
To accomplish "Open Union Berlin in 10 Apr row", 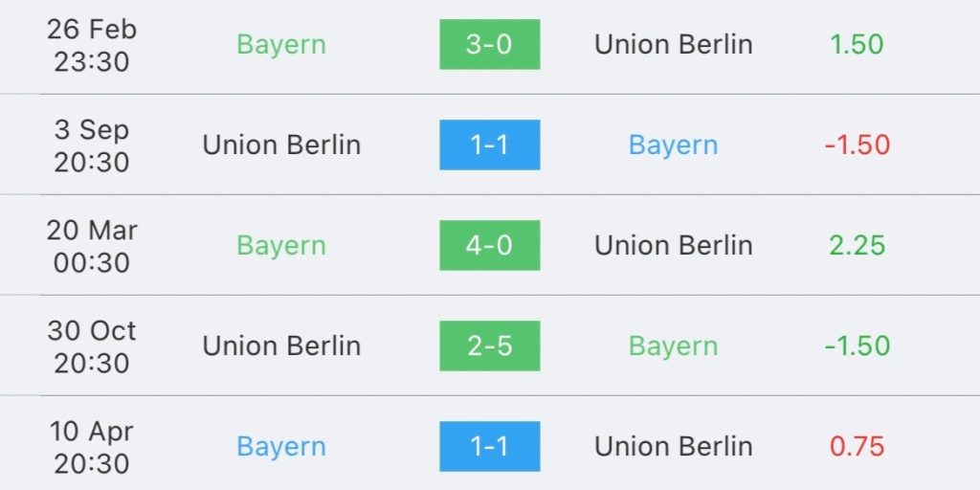I will click(673, 446).
